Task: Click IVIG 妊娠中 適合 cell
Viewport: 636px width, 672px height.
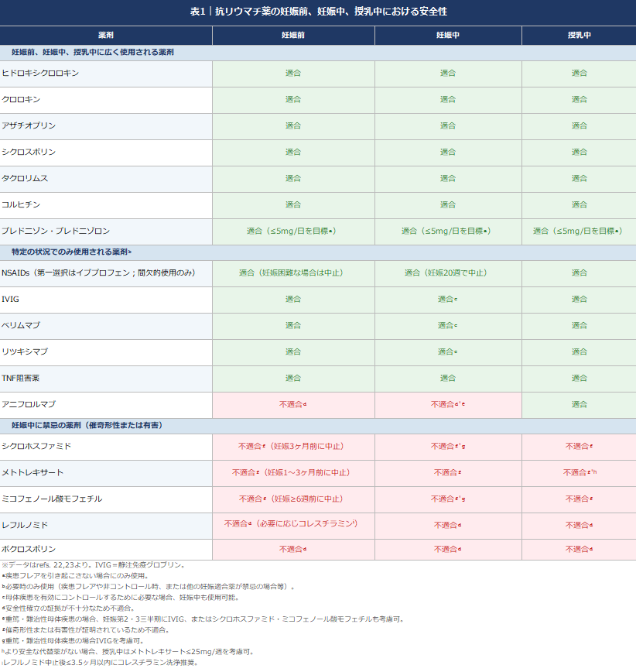Action: (447, 299)
